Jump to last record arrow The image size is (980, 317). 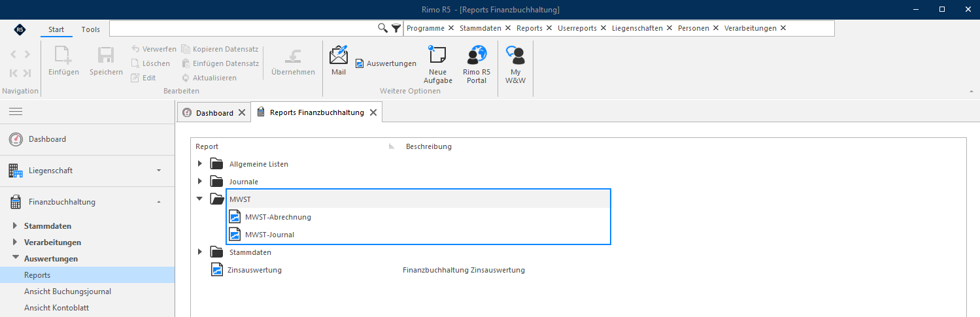(x=27, y=73)
